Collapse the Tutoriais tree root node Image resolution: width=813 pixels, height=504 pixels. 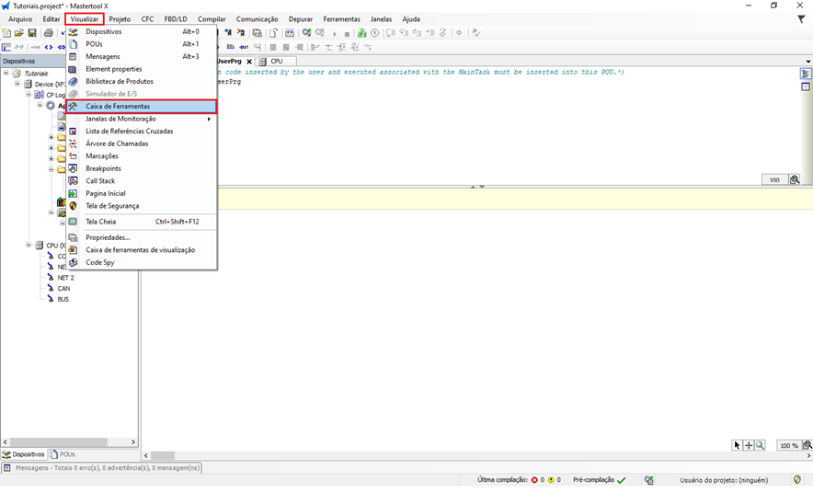[6, 74]
